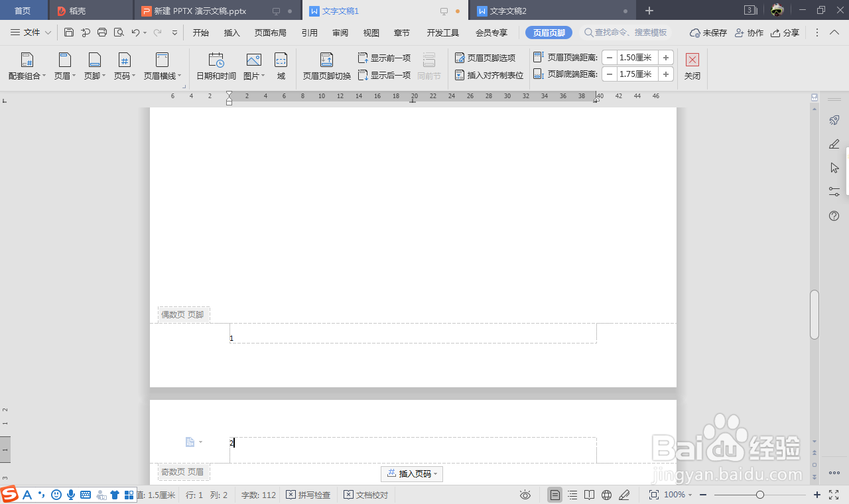Click the zoom slider handle in the status bar
849x504 pixels.
[760, 495]
